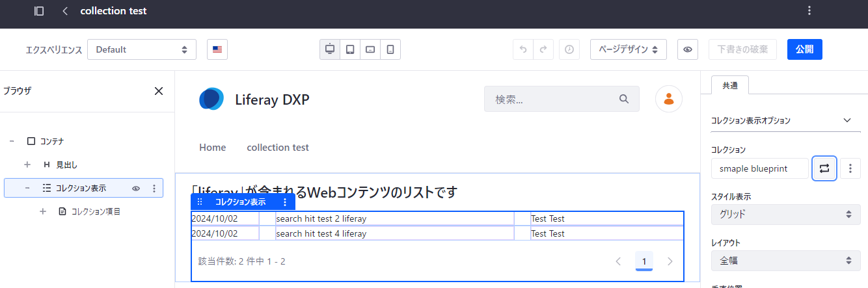Select コレクション項目 in the tree
The image size is (868, 288).
point(96,211)
